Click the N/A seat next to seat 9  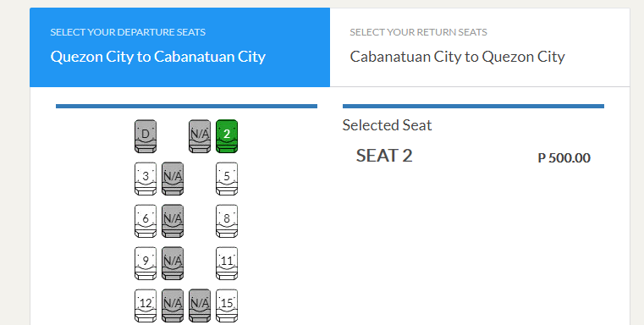coord(173,263)
